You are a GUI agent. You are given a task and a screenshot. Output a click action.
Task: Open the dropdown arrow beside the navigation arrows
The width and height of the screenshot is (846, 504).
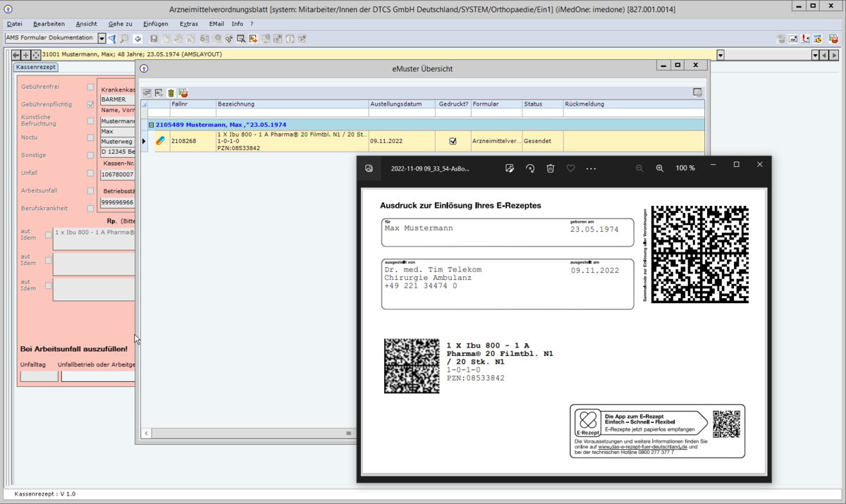click(816, 55)
